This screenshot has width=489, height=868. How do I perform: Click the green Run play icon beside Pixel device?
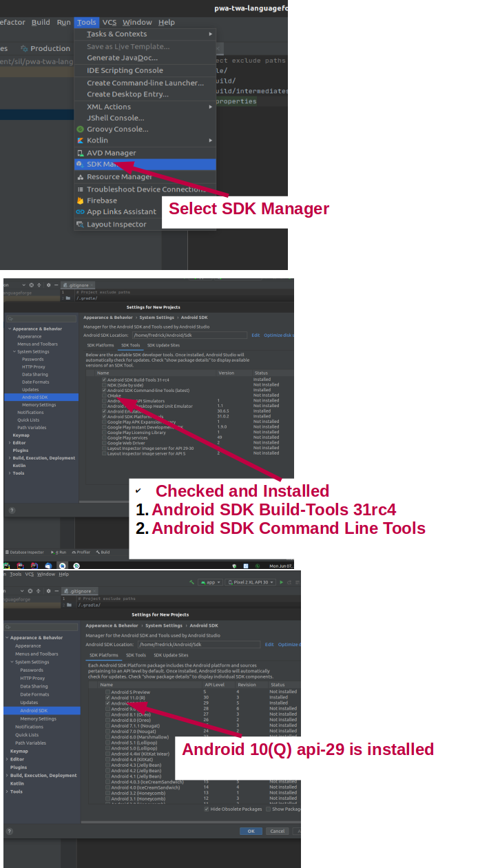[282, 582]
